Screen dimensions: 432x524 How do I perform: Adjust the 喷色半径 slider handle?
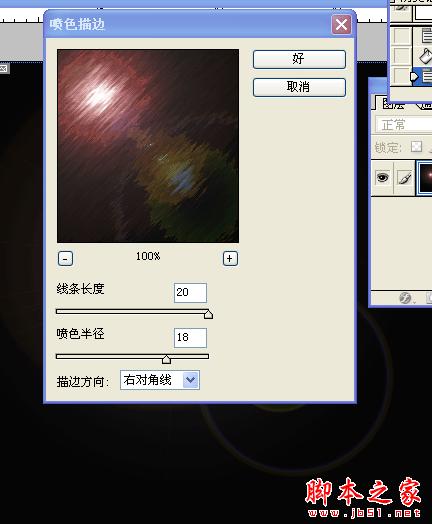pos(166,359)
